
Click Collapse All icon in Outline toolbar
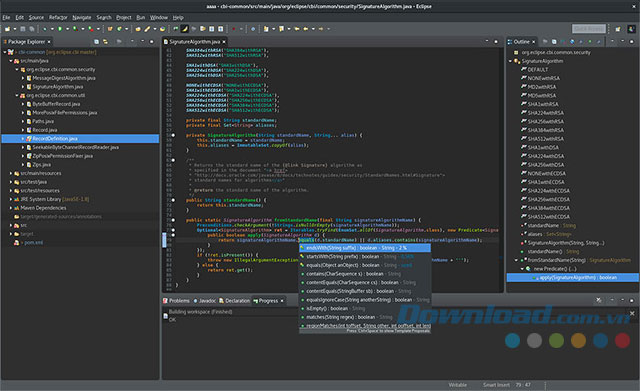click(x=554, y=42)
